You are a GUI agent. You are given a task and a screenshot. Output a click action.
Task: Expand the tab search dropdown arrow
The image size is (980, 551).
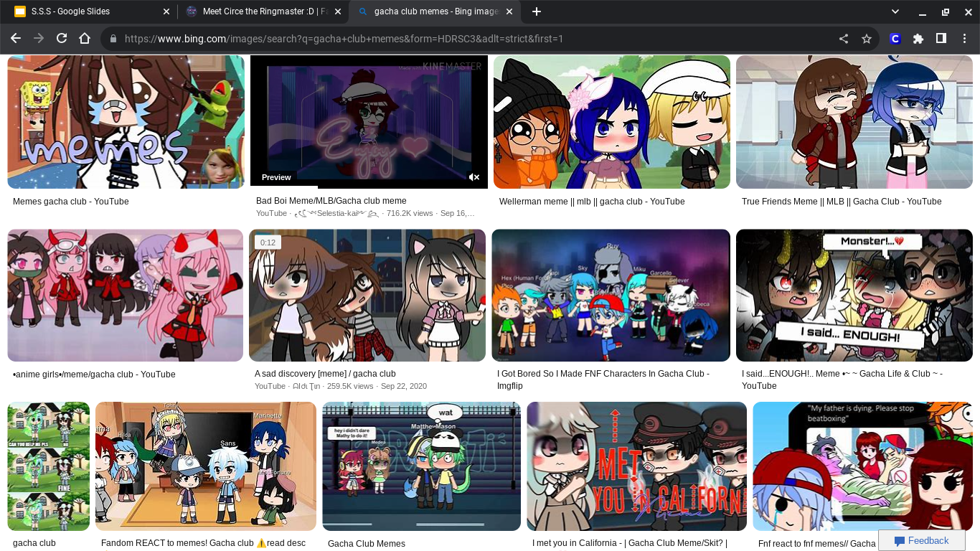pos(895,11)
